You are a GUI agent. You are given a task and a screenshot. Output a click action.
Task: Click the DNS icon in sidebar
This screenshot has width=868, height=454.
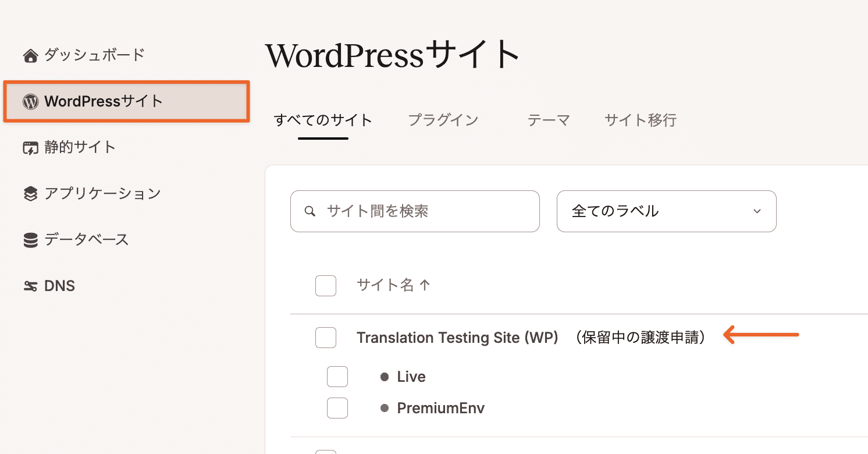30,286
